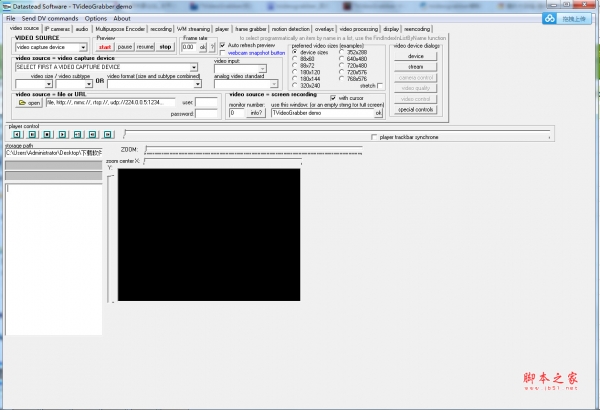Open the About menu
Image resolution: width=600 pixels, height=410 pixels.
click(122, 18)
